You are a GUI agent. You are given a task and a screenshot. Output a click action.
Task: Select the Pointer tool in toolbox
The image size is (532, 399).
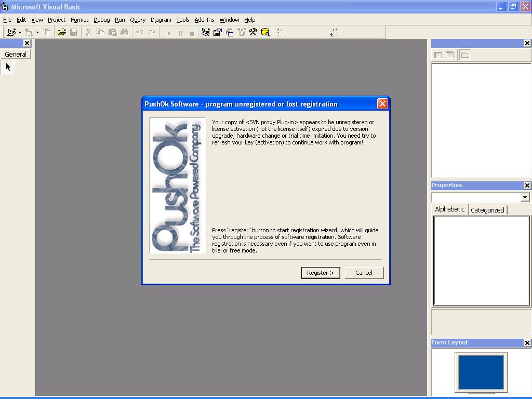(x=8, y=67)
